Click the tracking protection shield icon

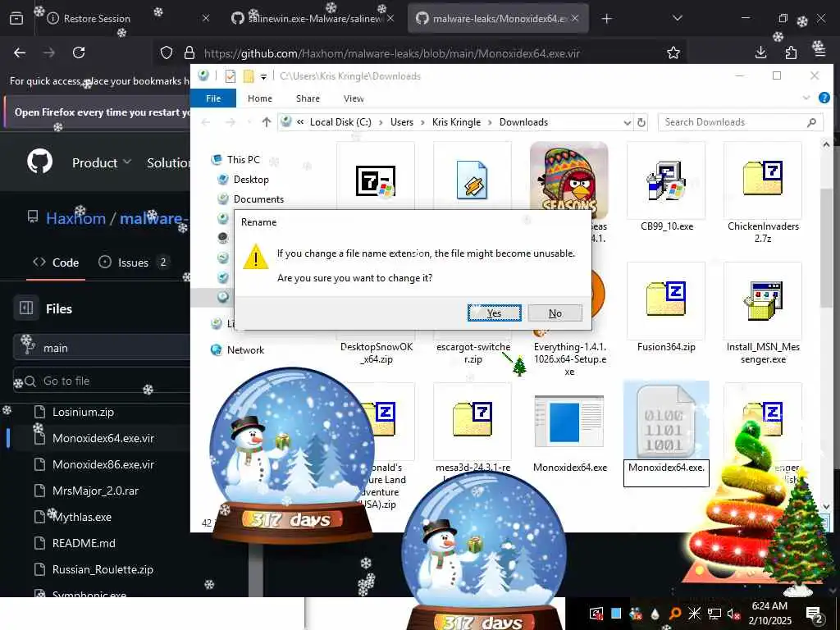[167, 52]
